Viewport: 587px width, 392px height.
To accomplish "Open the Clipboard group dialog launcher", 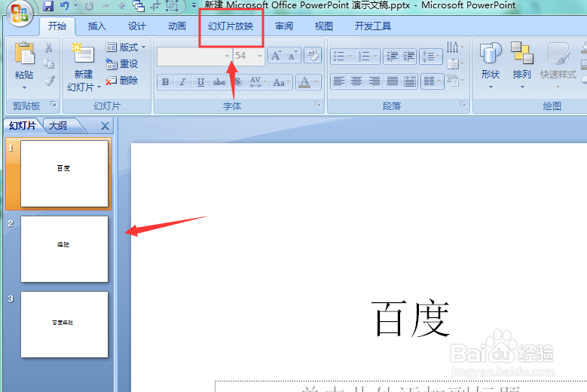I will pyautogui.click(x=54, y=105).
